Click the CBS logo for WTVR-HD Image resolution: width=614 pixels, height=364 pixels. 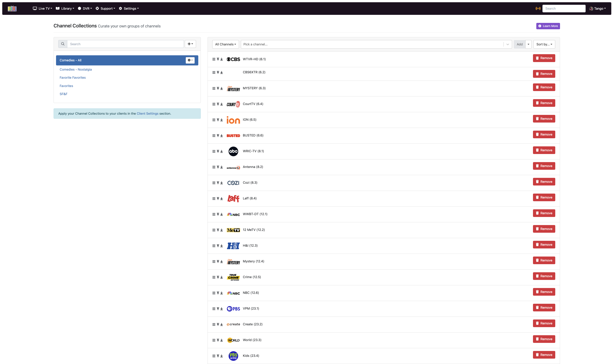pyautogui.click(x=233, y=59)
